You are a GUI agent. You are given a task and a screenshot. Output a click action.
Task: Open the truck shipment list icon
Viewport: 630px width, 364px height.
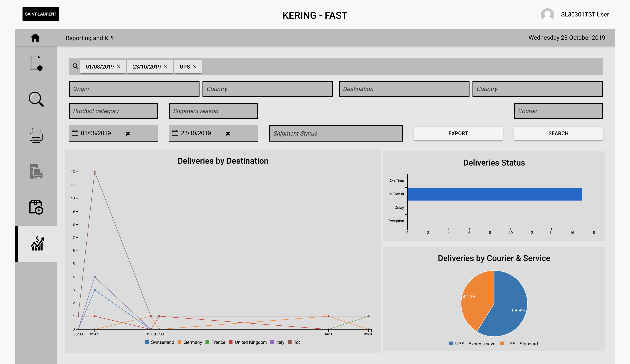pos(36,171)
